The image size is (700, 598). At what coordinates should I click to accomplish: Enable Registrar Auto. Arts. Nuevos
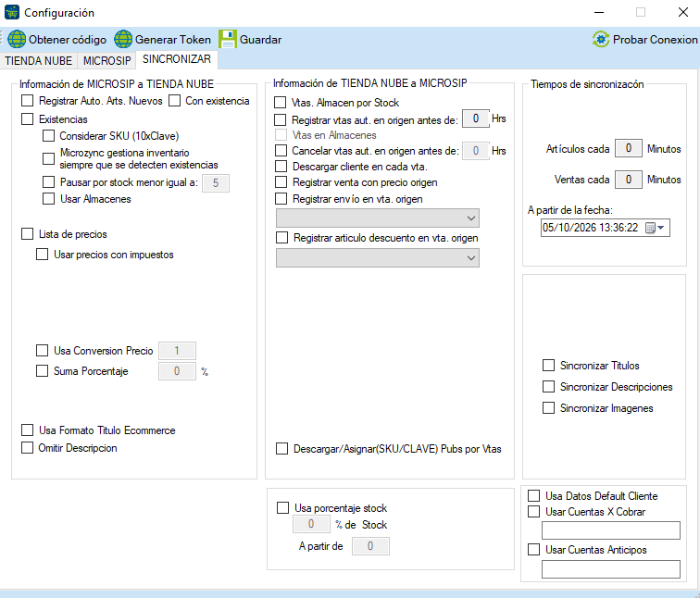[x=27, y=101]
